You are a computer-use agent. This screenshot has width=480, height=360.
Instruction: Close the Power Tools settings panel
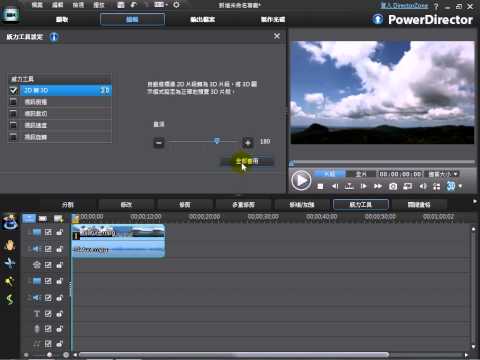(x=277, y=36)
